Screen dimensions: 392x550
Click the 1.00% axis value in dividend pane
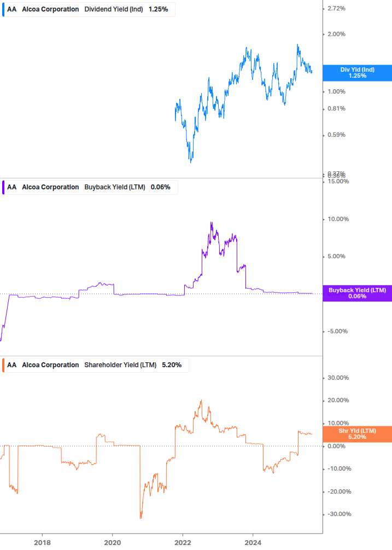click(x=336, y=91)
